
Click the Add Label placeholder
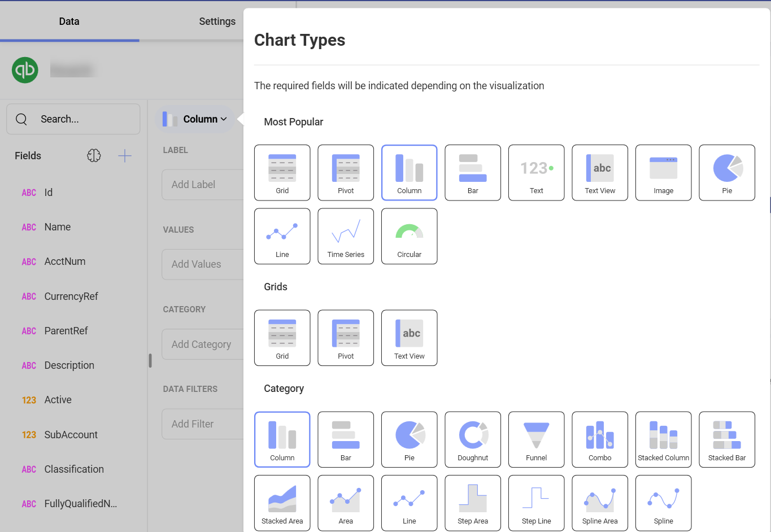point(202,185)
